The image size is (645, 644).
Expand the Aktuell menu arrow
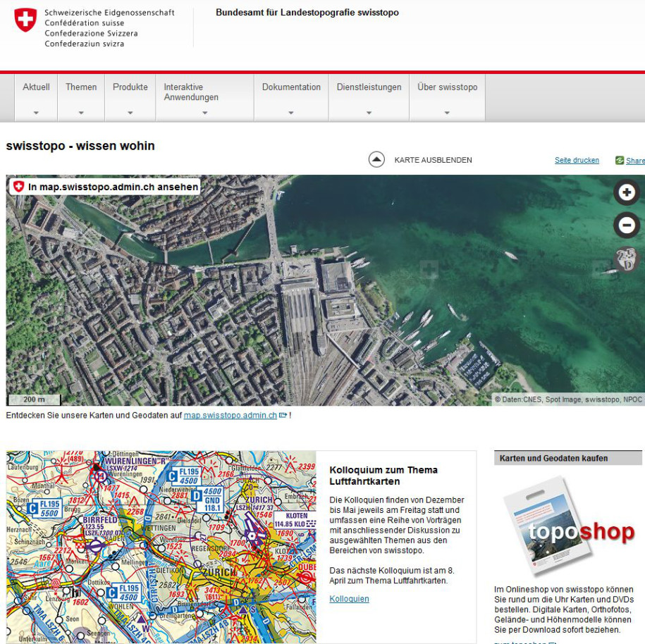[x=36, y=113]
